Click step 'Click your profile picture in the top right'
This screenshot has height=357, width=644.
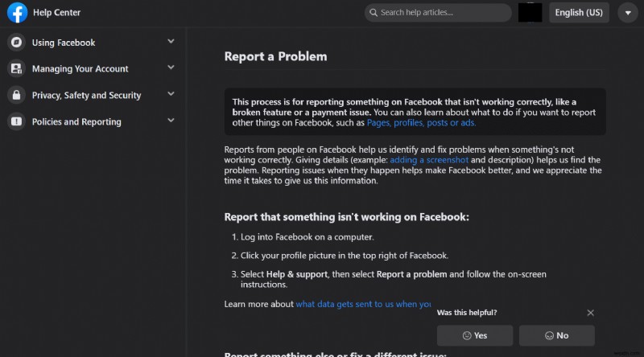click(x=345, y=256)
